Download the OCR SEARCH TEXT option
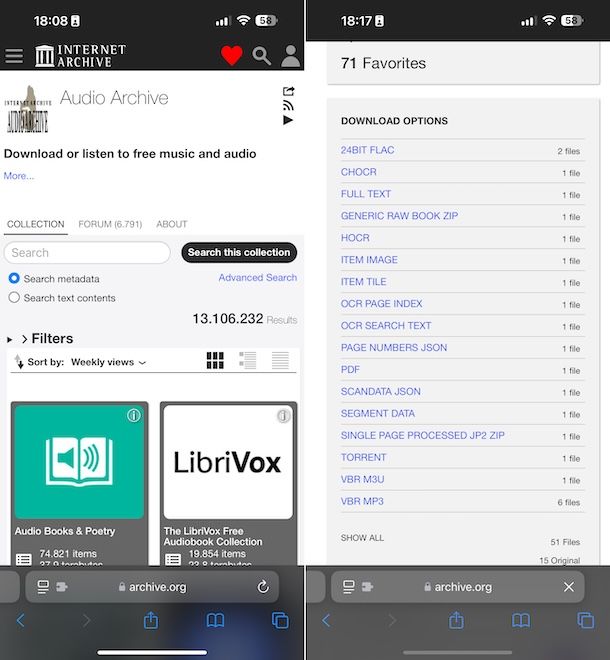610x660 pixels. (386, 325)
